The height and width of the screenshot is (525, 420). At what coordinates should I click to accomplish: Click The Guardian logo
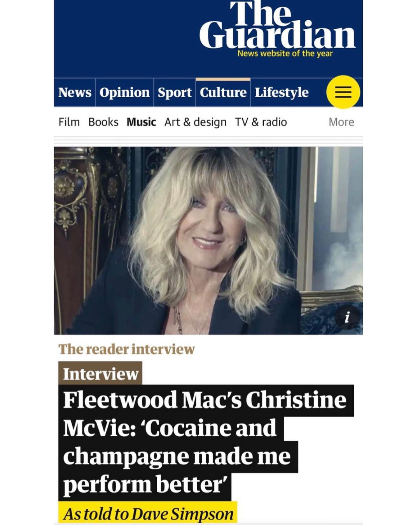(x=277, y=25)
